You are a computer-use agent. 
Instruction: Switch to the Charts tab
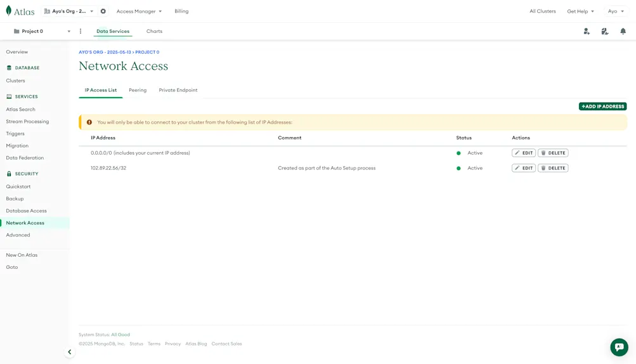click(154, 31)
